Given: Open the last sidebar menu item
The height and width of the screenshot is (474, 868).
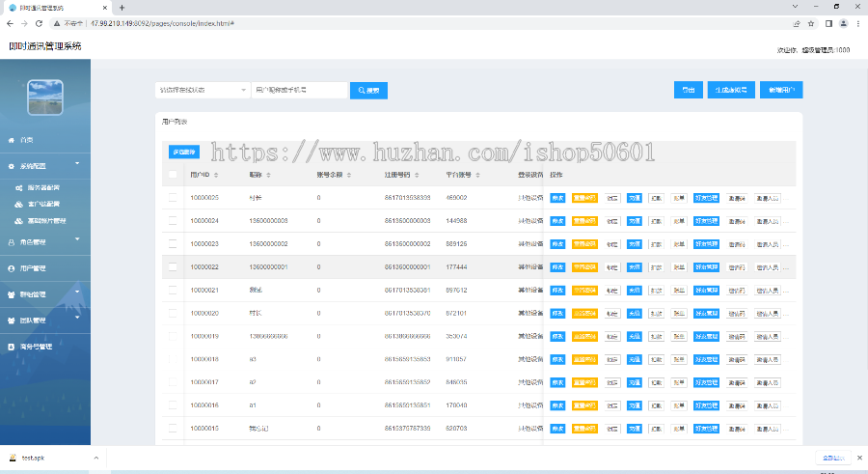Looking at the screenshot, I should coord(37,347).
